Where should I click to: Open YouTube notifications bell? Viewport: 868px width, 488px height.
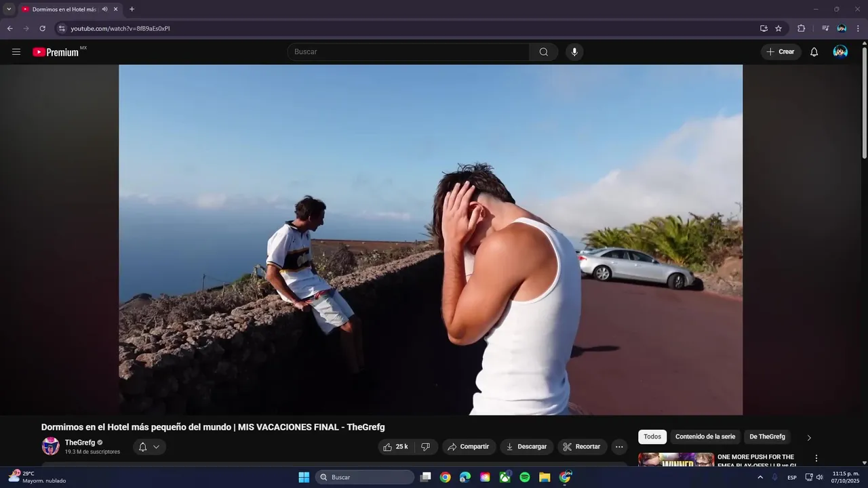[x=814, y=52]
